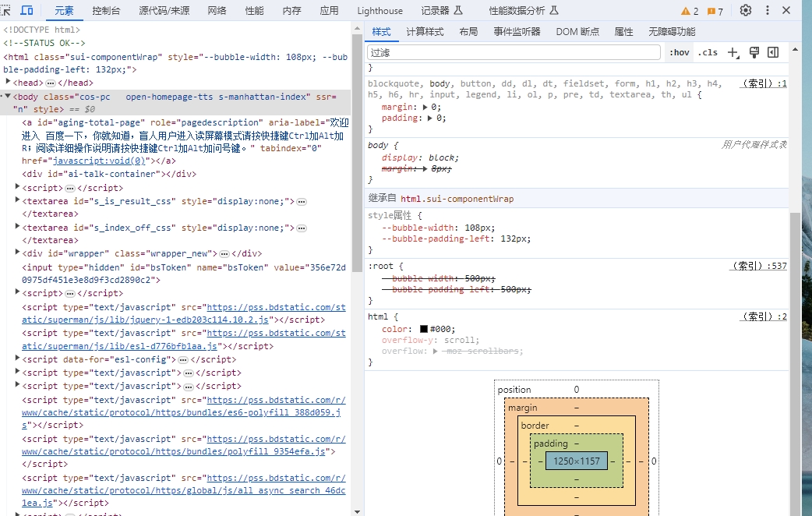Toggle the computed styles sidebar icon

tap(773, 52)
